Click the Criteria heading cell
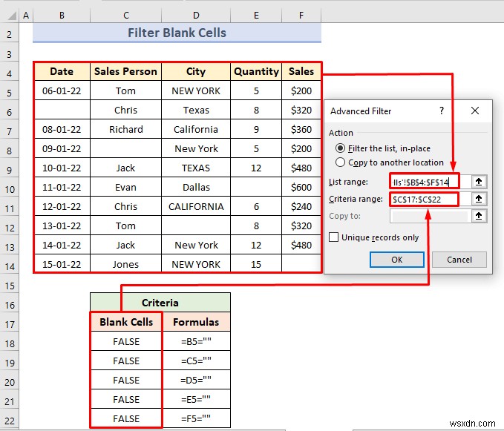The height and width of the screenshot is (431, 504). point(160,303)
